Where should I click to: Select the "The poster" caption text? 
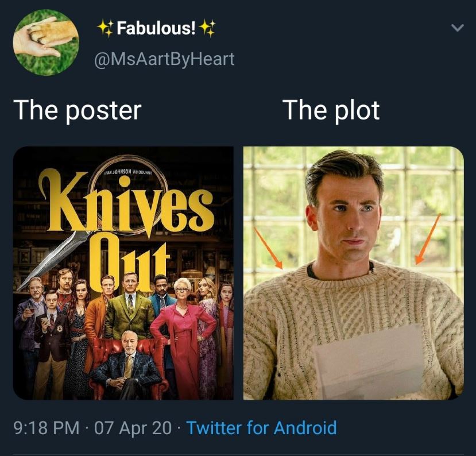(x=78, y=110)
